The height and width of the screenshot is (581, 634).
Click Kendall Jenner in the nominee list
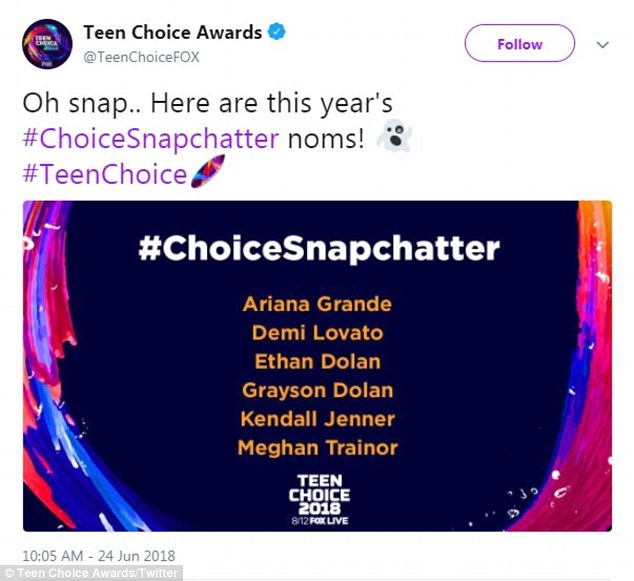coord(317,419)
